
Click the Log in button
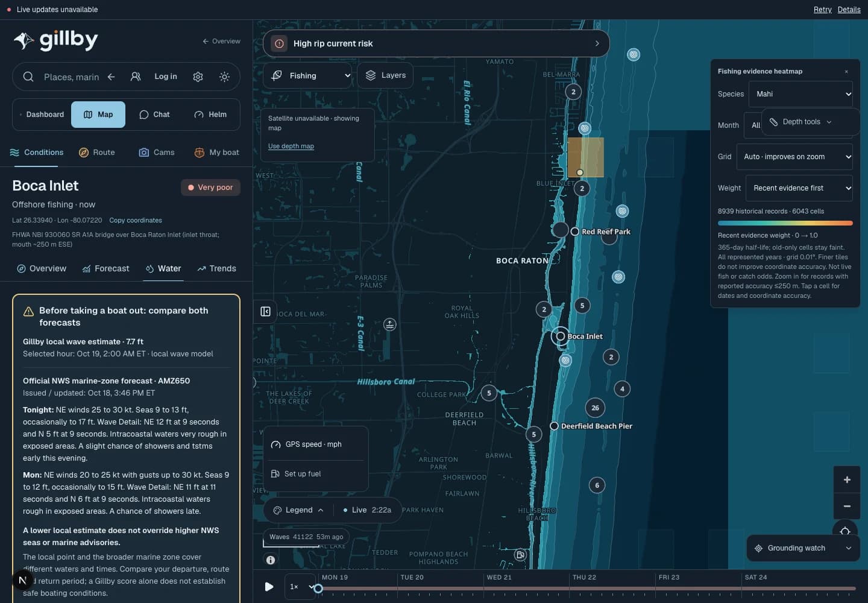point(166,77)
